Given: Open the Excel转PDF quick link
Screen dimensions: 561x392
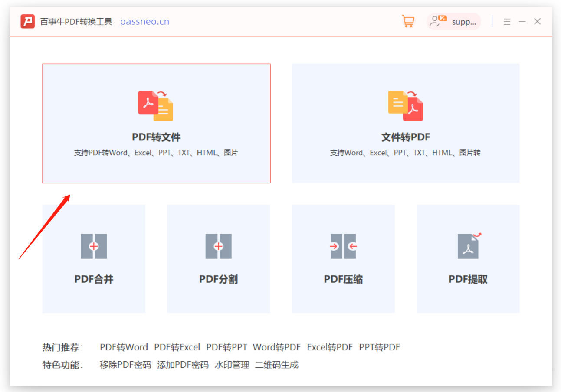Looking at the screenshot, I should click(x=330, y=347).
